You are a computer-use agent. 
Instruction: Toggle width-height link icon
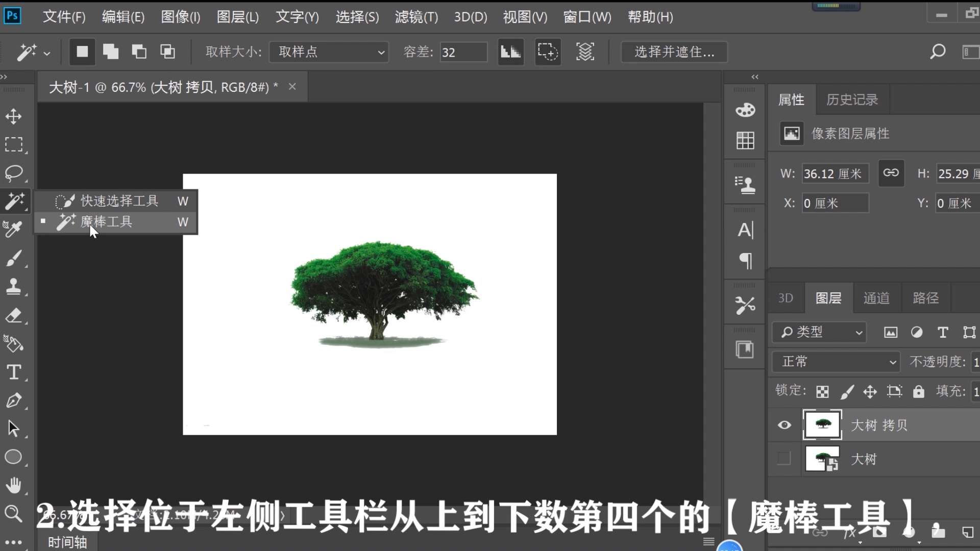(x=891, y=173)
